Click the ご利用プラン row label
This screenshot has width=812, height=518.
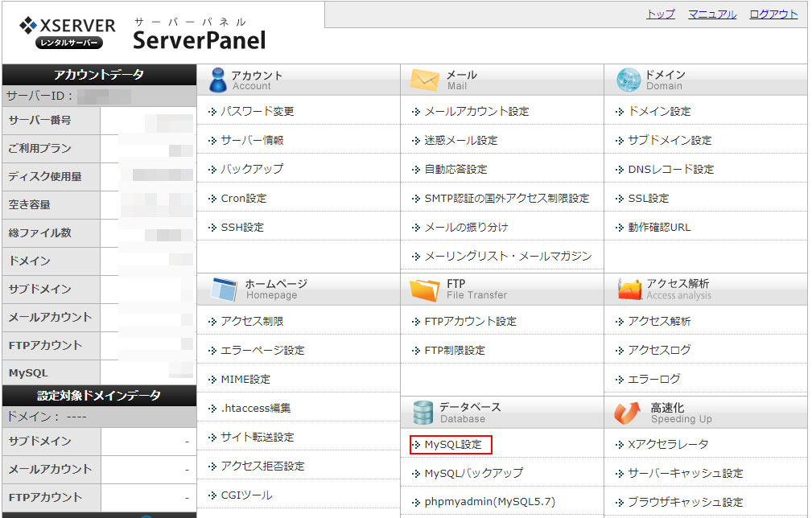(40, 149)
